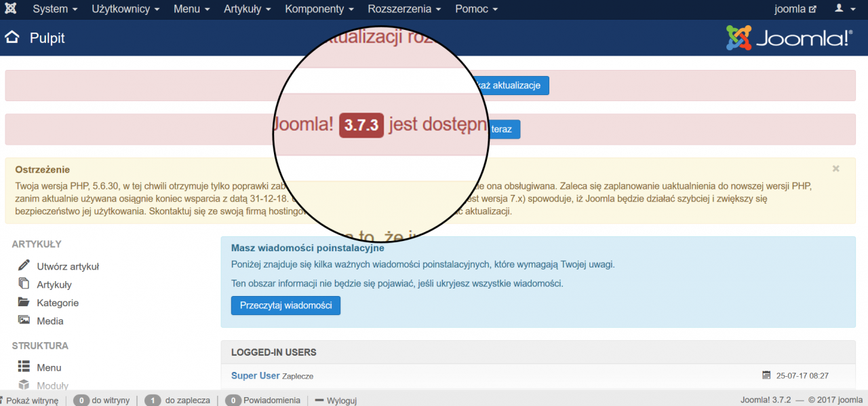This screenshot has width=868, height=406.
Task: Open the Powiadomienia counter in the status bar
Action: [x=262, y=401]
